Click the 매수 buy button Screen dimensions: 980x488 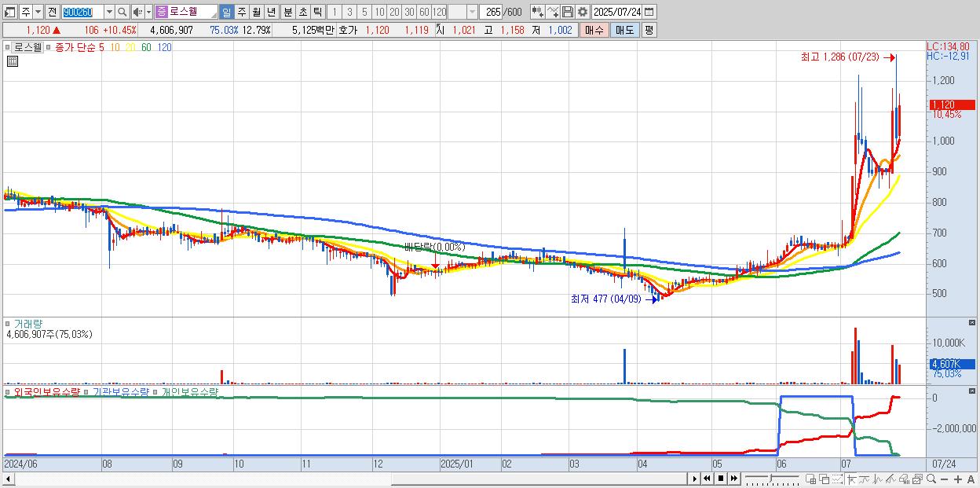click(x=594, y=30)
